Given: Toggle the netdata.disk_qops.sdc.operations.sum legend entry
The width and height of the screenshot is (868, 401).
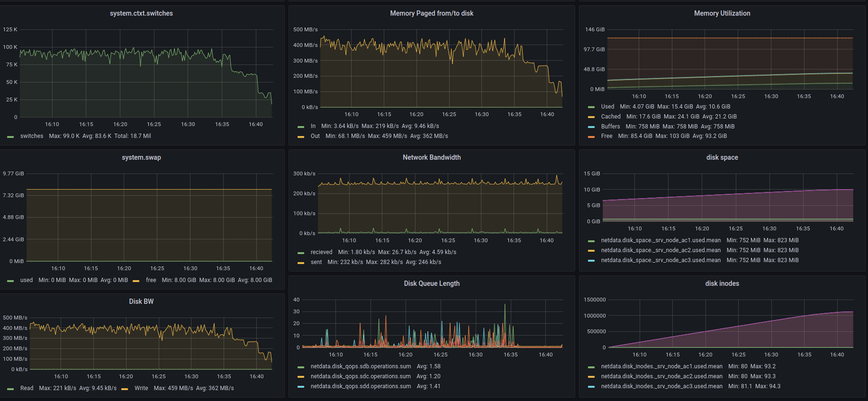Looking at the screenshot, I should [x=361, y=376].
